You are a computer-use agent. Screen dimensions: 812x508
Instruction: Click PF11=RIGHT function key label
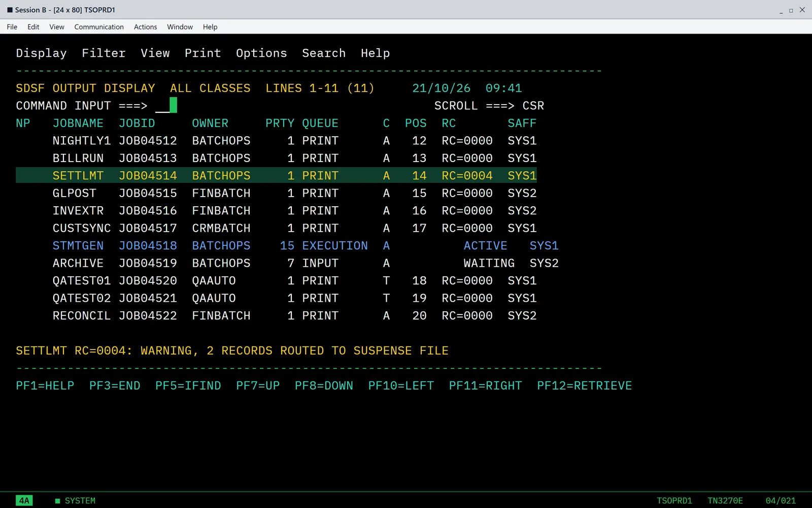[485, 386]
